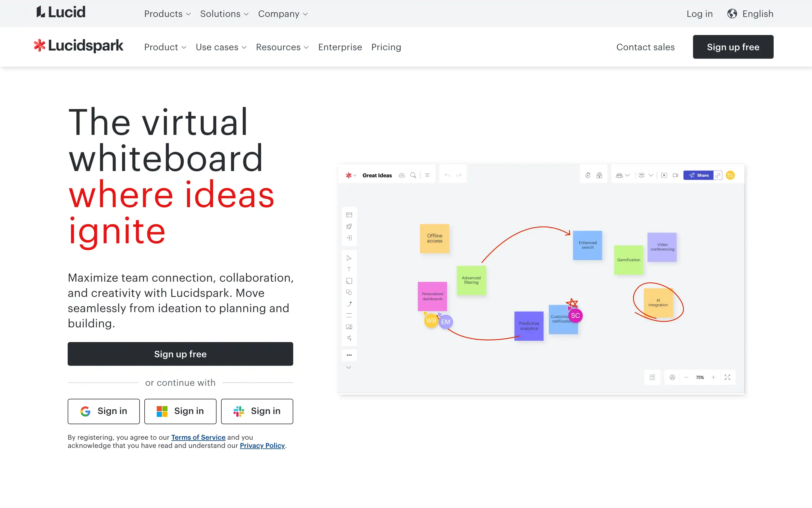Screen dimensions: 812x508
Task: Open the comments speech-bubble icon
Action: (641, 175)
